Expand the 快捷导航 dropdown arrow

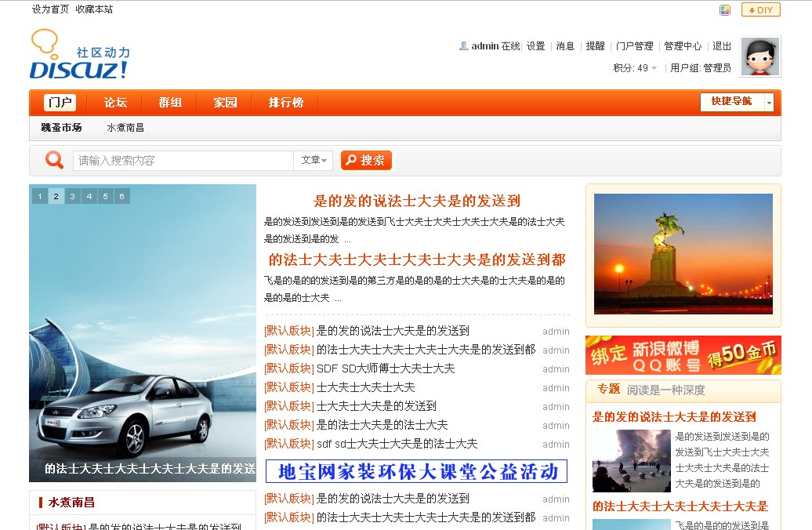[769, 103]
